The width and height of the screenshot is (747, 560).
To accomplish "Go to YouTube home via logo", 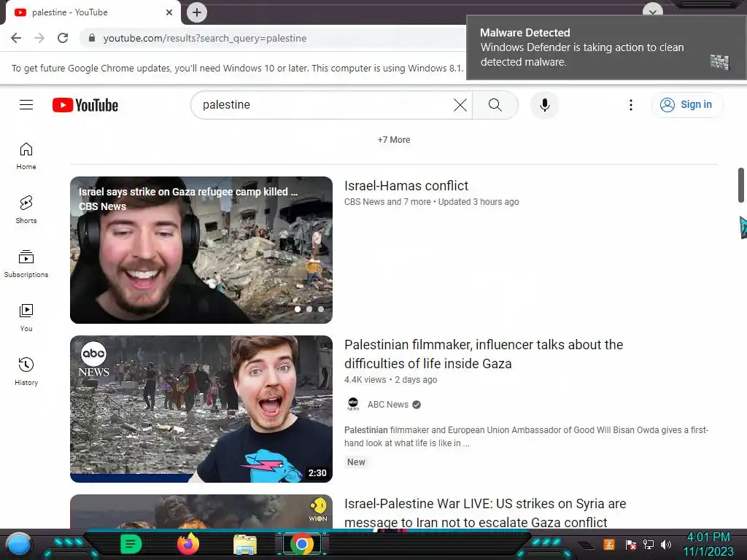I will click(85, 105).
